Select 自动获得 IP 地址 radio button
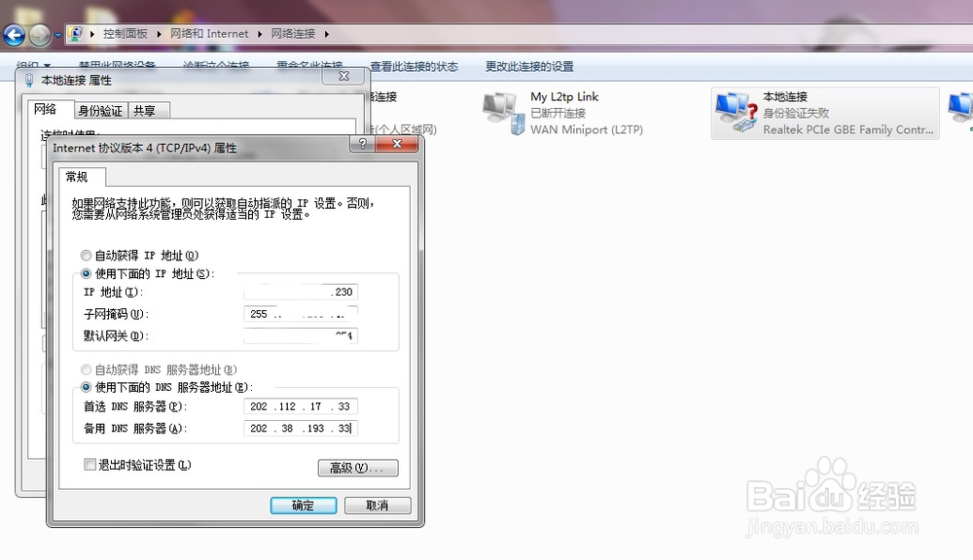The height and width of the screenshot is (560, 973). [87, 256]
